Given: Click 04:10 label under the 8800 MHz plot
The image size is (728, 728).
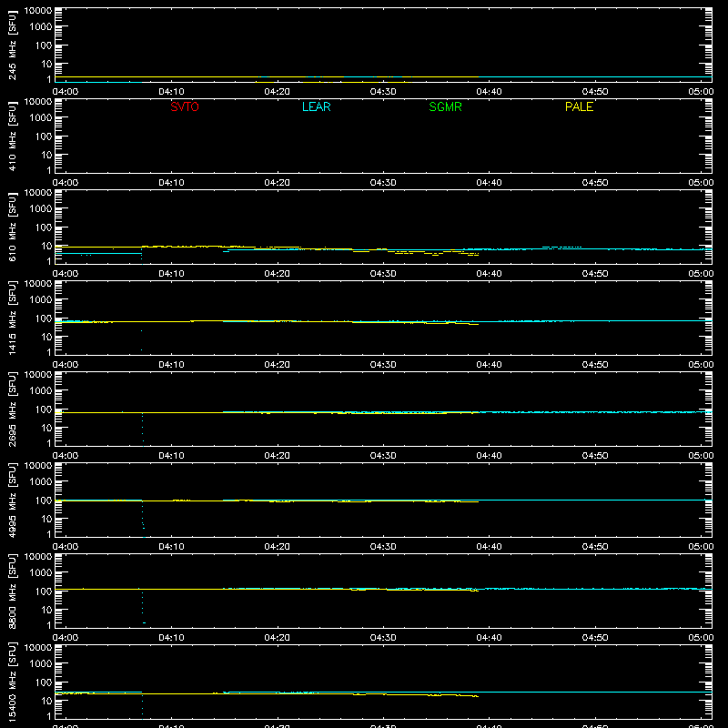Looking at the screenshot, I should click(171, 638).
